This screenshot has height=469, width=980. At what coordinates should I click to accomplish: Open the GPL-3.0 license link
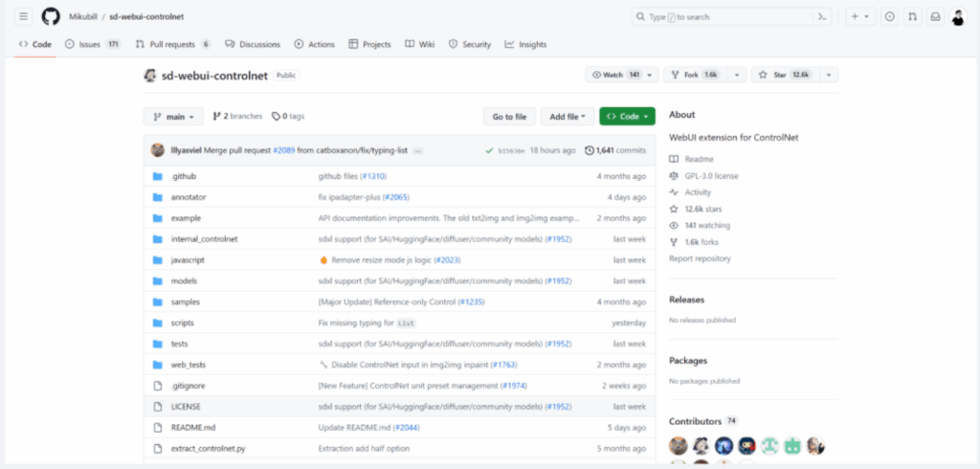[x=703, y=176]
